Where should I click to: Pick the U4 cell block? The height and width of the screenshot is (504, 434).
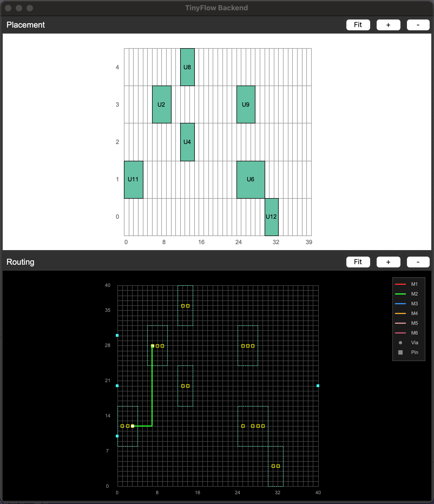pyautogui.click(x=187, y=142)
